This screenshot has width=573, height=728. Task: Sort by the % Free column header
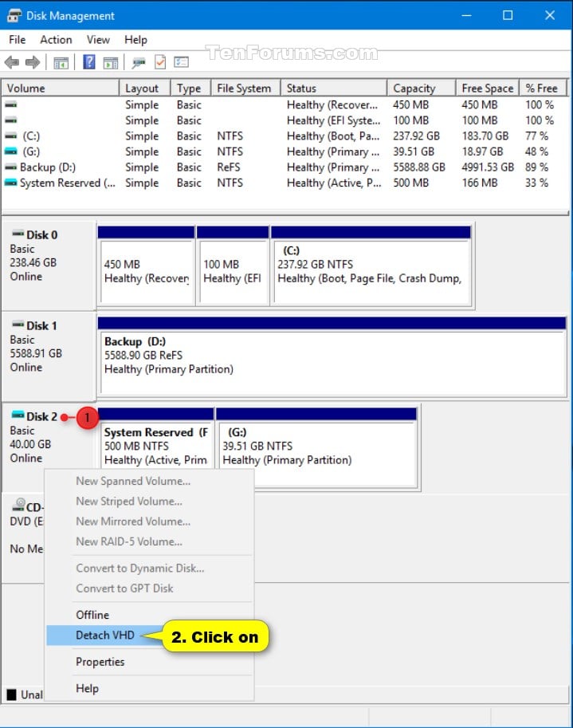(544, 89)
